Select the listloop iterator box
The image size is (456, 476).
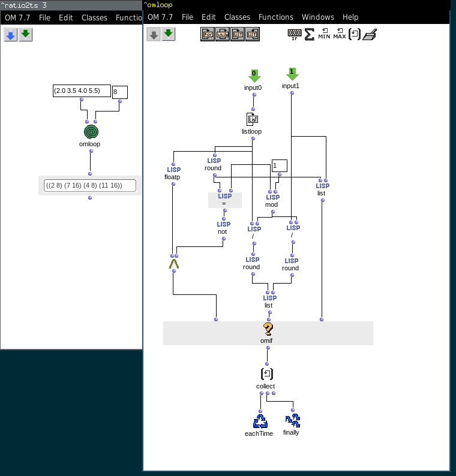click(252, 119)
